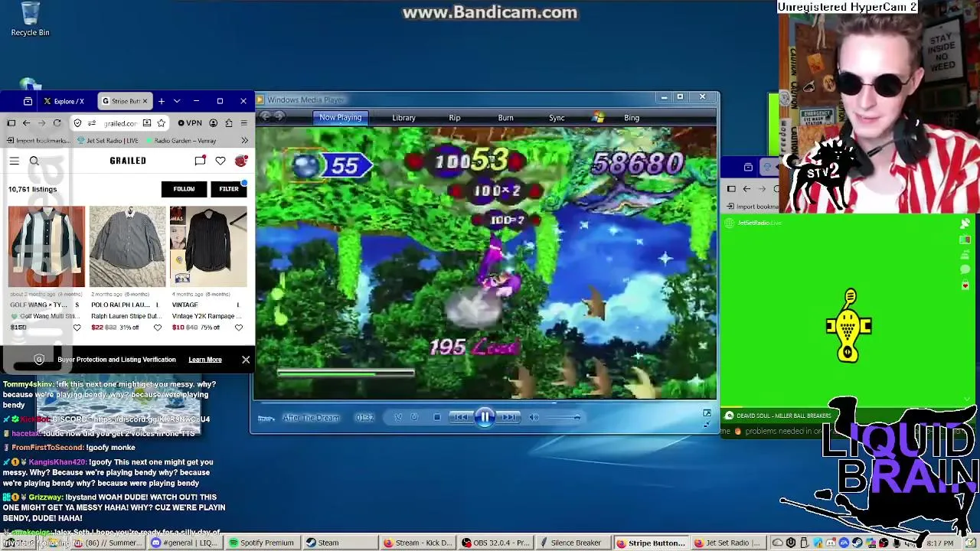This screenshot has height=551, width=980.
Task: Open OBS from the taskbar
Action: 495,543
